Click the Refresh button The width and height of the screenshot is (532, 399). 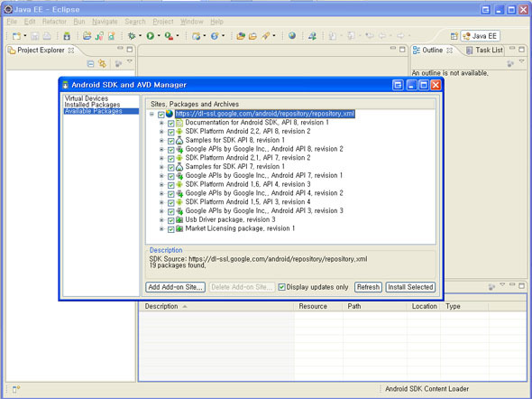[368, 287]
